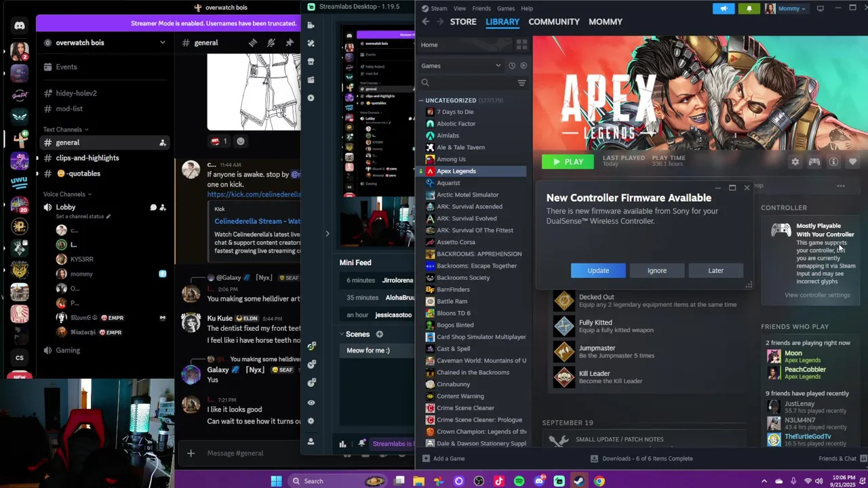Open Mommy account dropdown in Steam
Viewport: 868px width, 488px height.
pyautogui.click(x=786, y=9)
